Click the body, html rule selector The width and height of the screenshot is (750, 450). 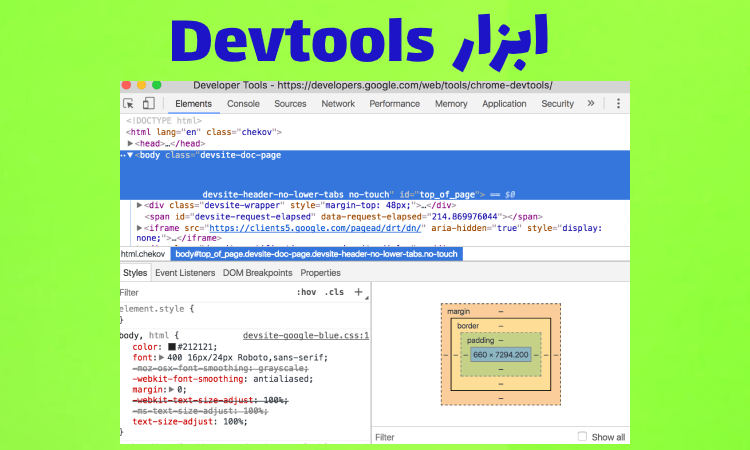[144, 335]
